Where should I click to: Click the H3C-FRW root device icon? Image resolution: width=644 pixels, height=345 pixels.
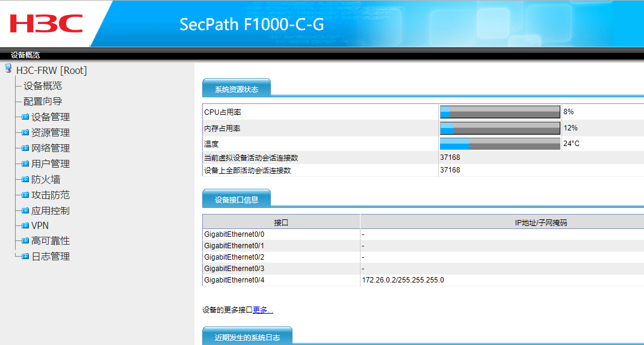point(8,69)
